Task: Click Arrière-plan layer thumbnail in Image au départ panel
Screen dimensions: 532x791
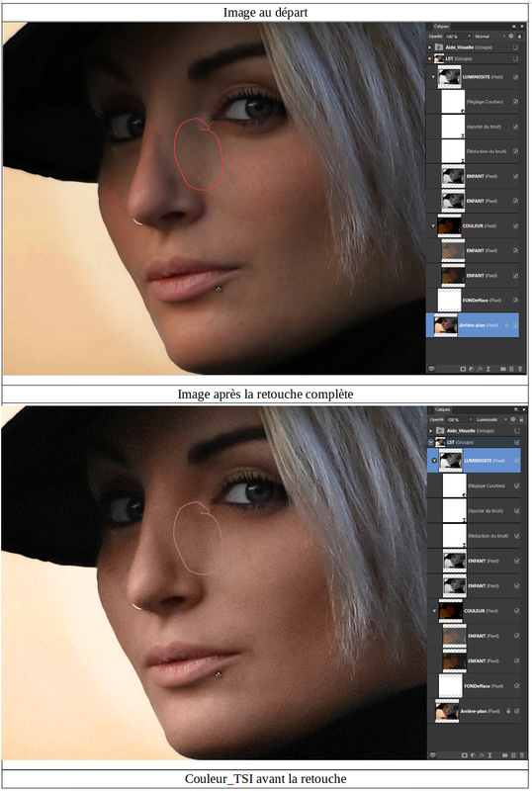Action: 445,325
